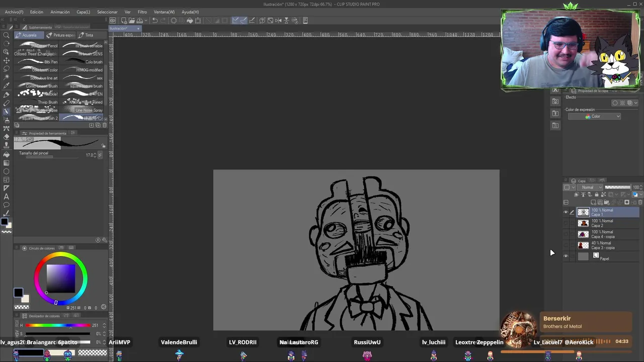The image size is (644, 362).
Task: Open the Capa(L) menu
Action: tap(83, 12)
